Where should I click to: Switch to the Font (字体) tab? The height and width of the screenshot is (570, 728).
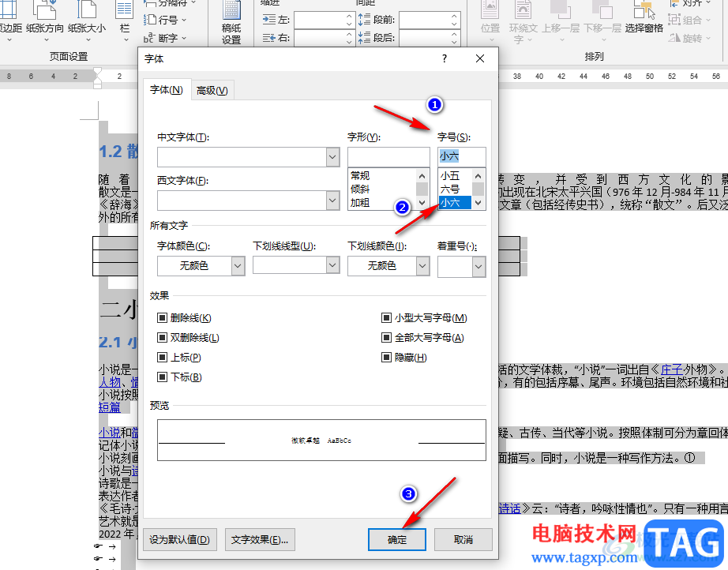tap(167, 90)
